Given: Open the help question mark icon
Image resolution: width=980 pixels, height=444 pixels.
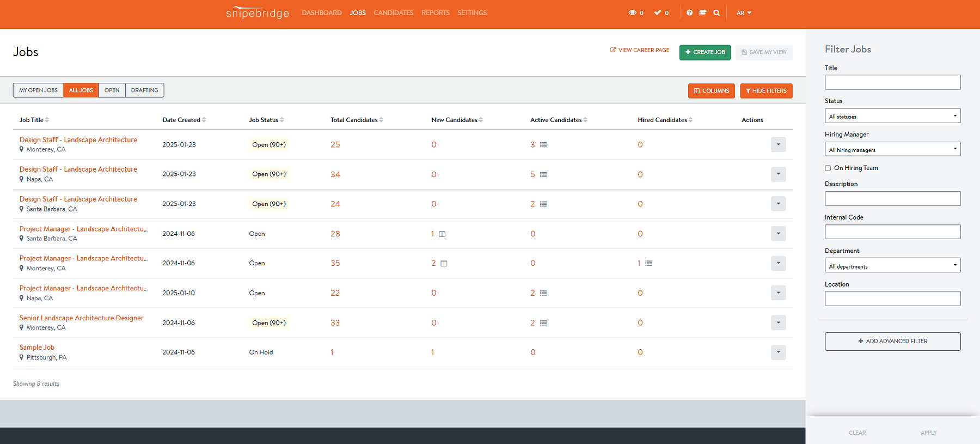Looking at the screenshot, I should coord(689,13).
